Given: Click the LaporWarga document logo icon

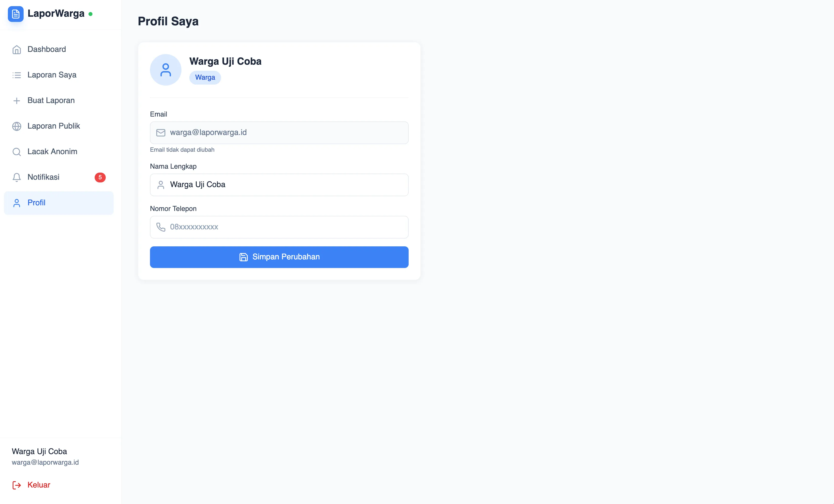Looking at the screenshot, I should (15, 14).
